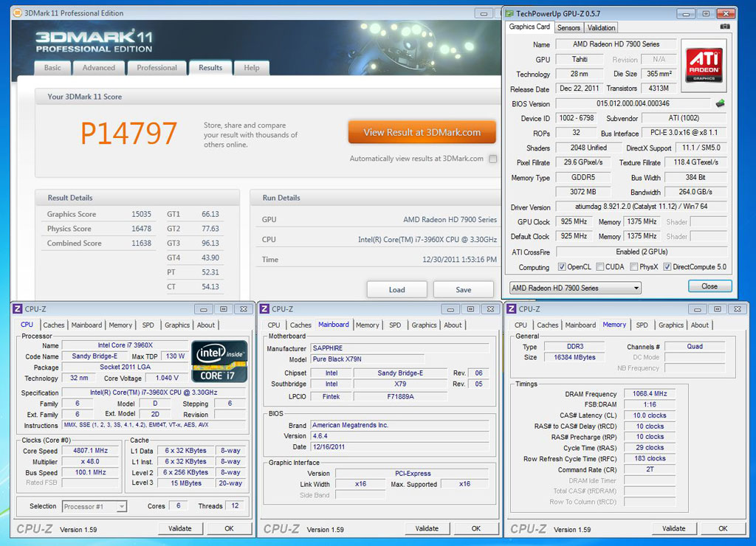Click the DRAM Frequency value 1068.4 MHz
The width and height of the screenshot is (756, 546).
click(x=650, y=394)
